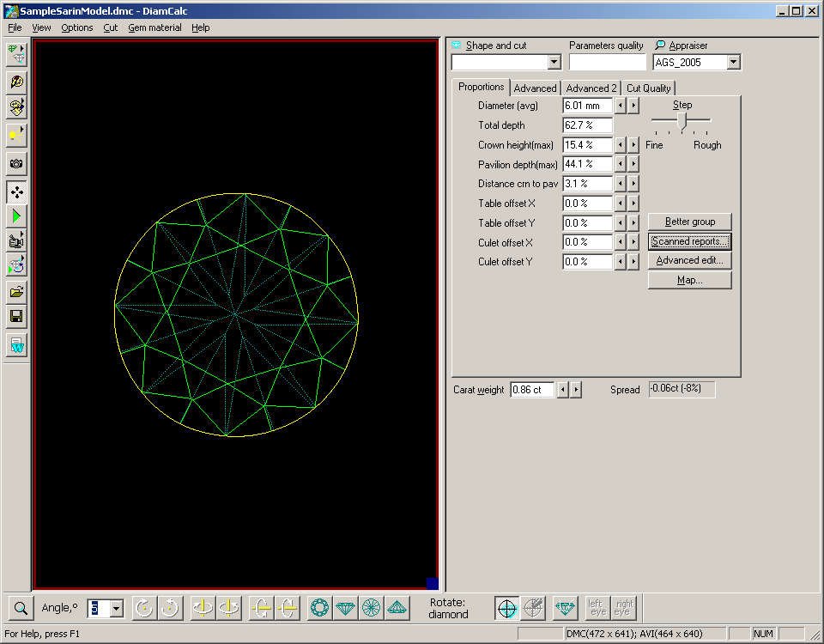
Task: Show the diamond top view
Action: coord(319,608)
